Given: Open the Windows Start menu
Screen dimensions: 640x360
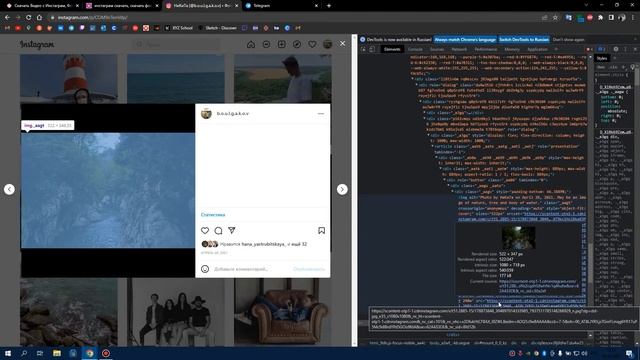Looking at the screenshot, I should (x=8, y=353).
